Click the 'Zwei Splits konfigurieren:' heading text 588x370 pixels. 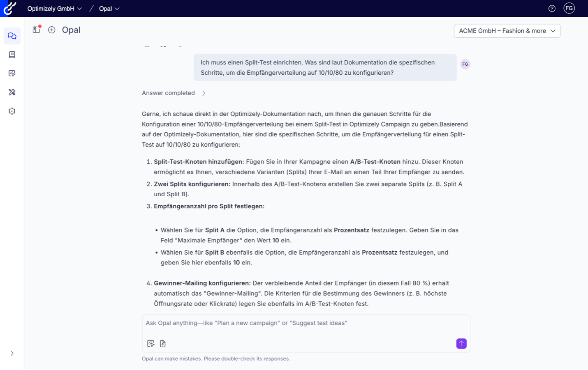click(192, 184)
